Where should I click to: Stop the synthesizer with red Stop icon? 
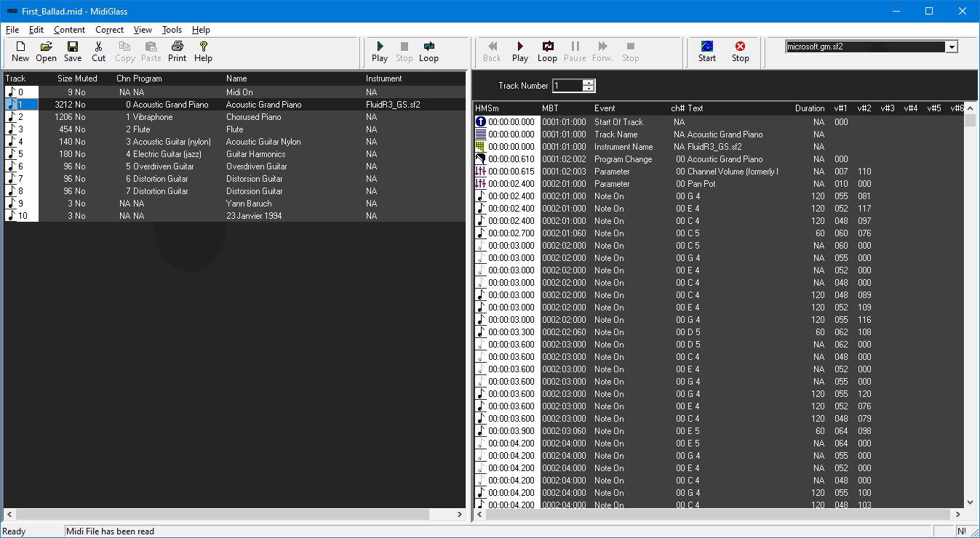[740, 52]
